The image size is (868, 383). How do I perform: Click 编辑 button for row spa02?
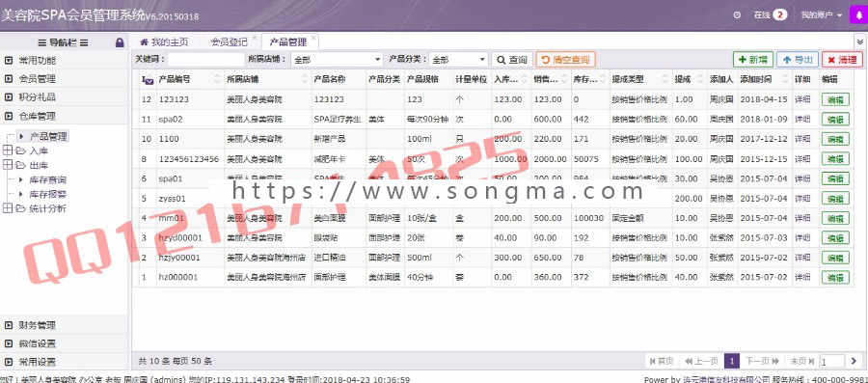(835, 119)
